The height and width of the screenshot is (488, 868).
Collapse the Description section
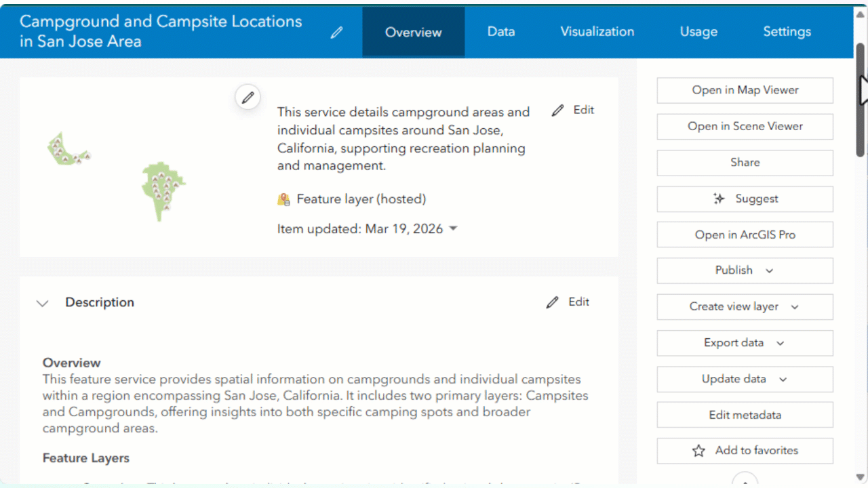point(42,303)
